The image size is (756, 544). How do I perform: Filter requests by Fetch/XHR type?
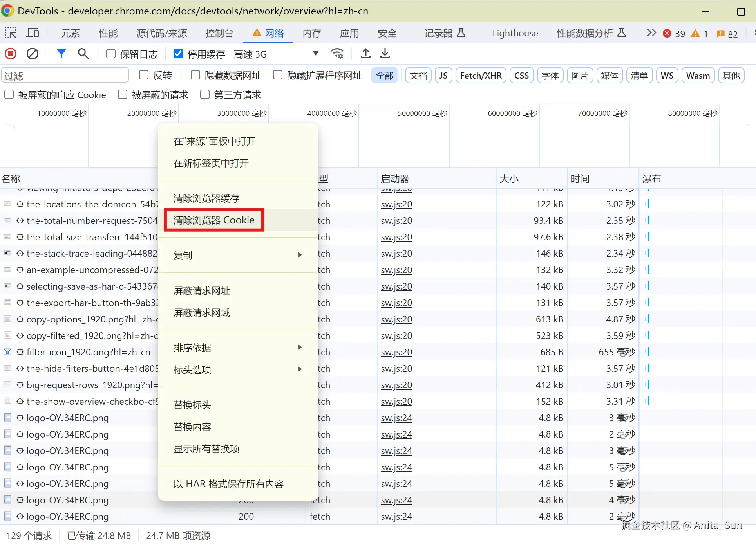coord(481,76)
